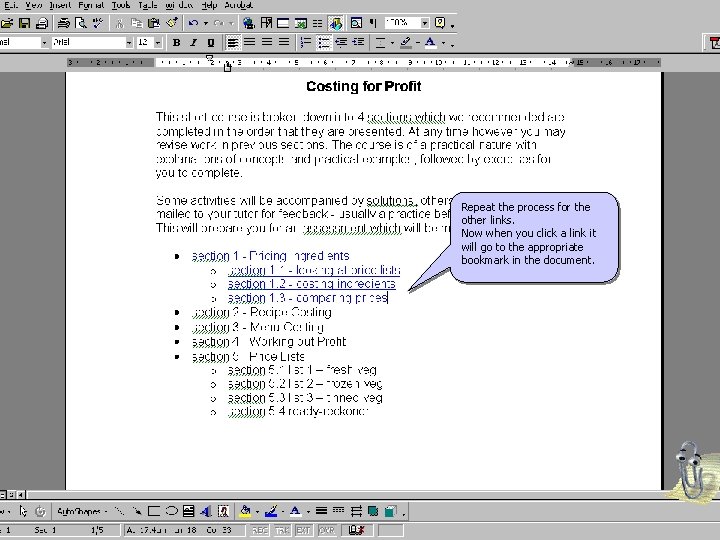Toggle the Show/Hide paragraph marks button
The image size is (720, 540).
click(373, 23)
